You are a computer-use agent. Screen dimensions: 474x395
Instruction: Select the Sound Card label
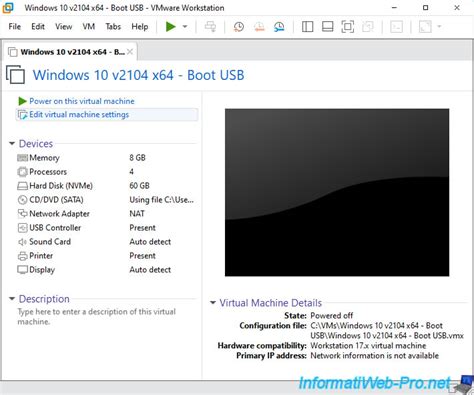[50, 242]
